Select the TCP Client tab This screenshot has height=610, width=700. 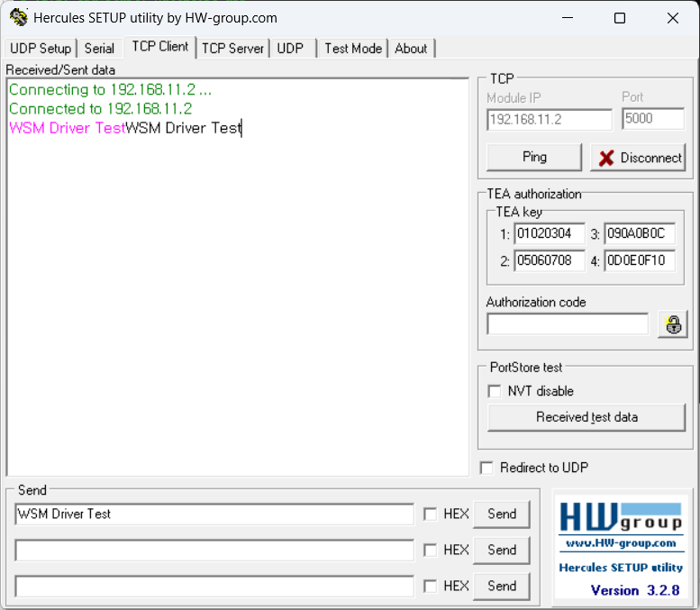[160, 47]
